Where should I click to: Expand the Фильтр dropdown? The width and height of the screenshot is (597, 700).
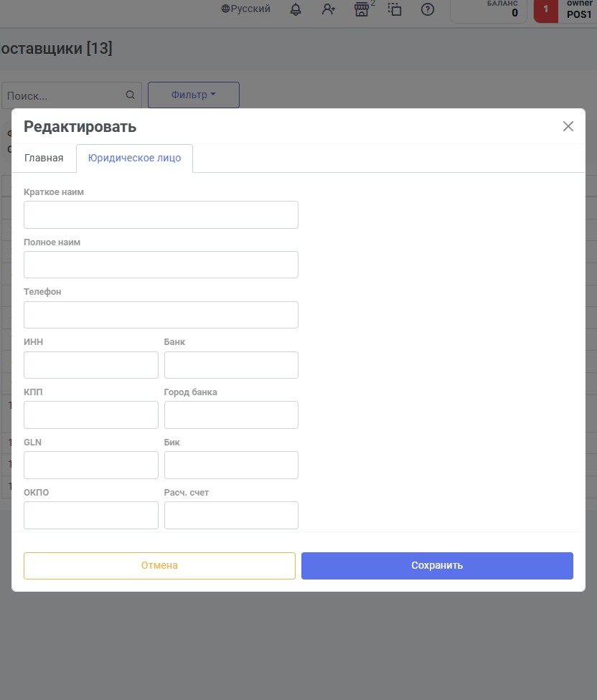point(193,95)
